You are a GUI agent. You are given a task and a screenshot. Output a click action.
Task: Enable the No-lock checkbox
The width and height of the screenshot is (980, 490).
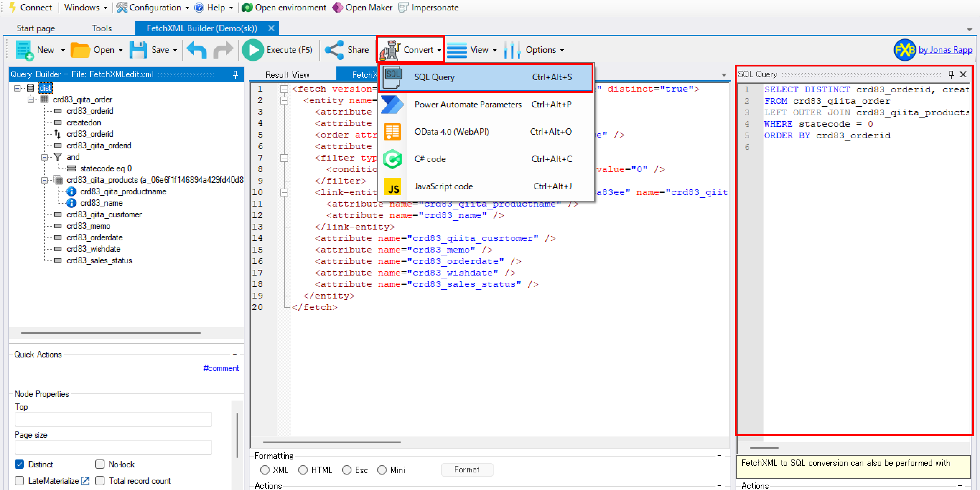coord(100,464)
